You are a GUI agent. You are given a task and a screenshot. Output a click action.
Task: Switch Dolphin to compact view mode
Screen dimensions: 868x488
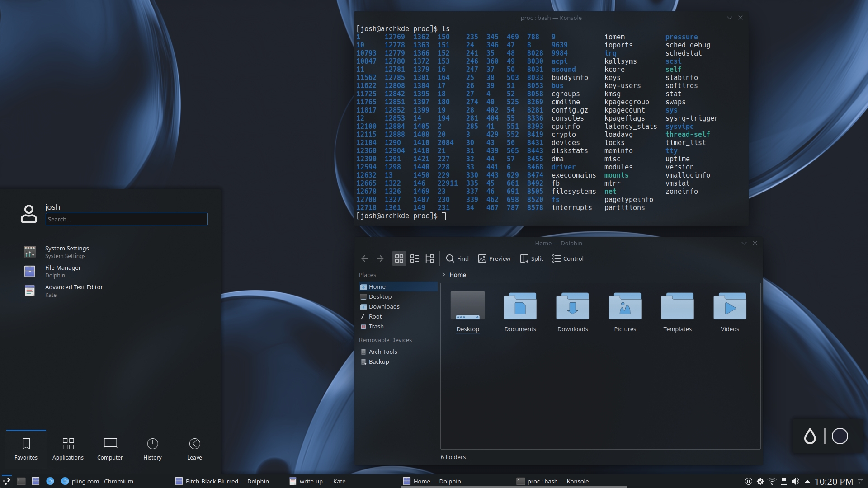click(x=414, y=258)
